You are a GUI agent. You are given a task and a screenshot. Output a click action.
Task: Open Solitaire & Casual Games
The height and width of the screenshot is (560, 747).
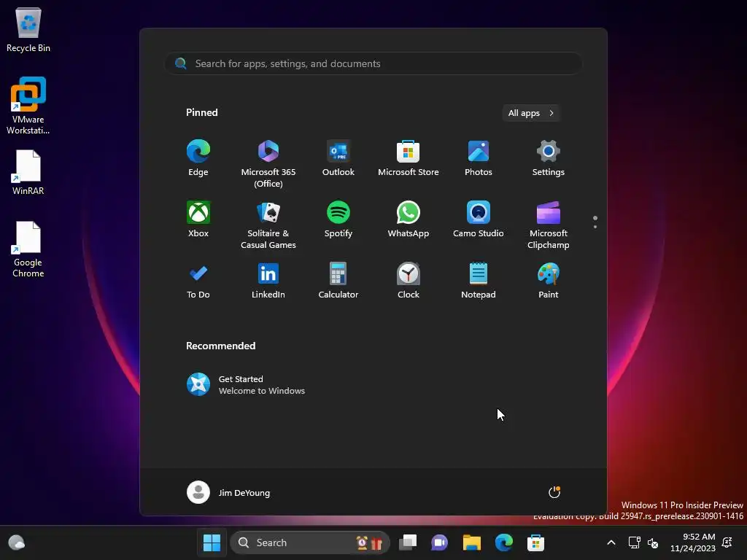click(268, 225)
